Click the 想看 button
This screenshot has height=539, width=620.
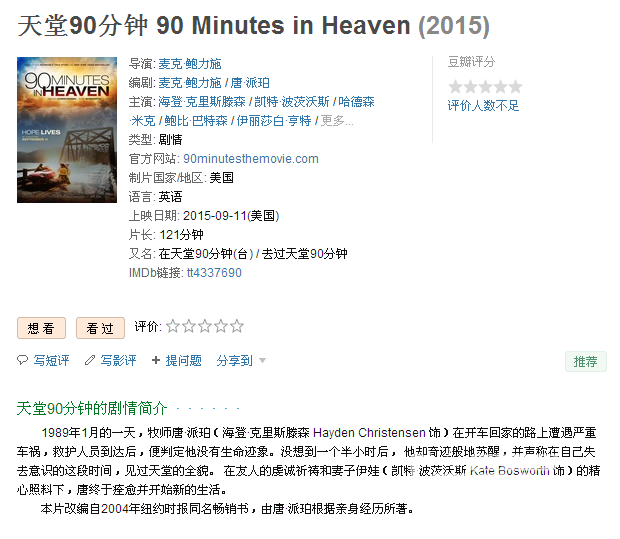point(42,328)
